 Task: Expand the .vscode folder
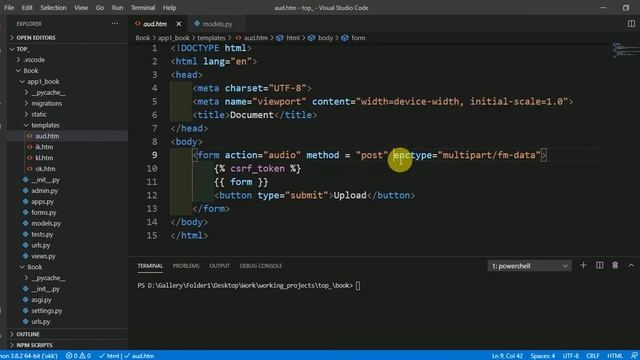(x=67, y=60)
